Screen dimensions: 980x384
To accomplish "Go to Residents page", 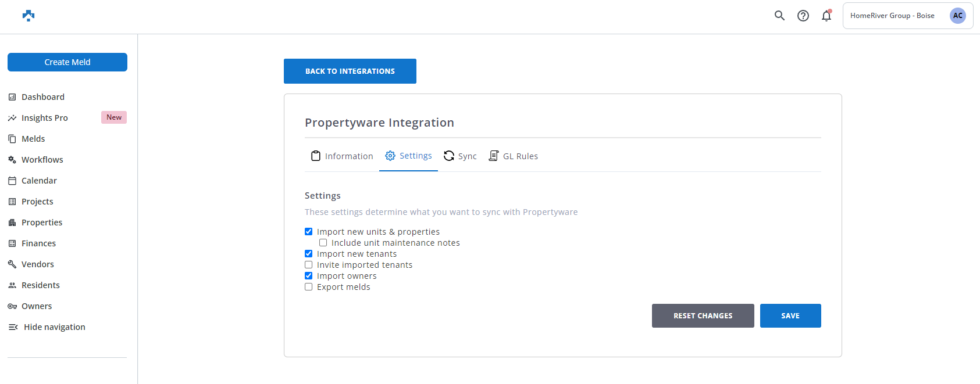I will click(x=41, y=285).
